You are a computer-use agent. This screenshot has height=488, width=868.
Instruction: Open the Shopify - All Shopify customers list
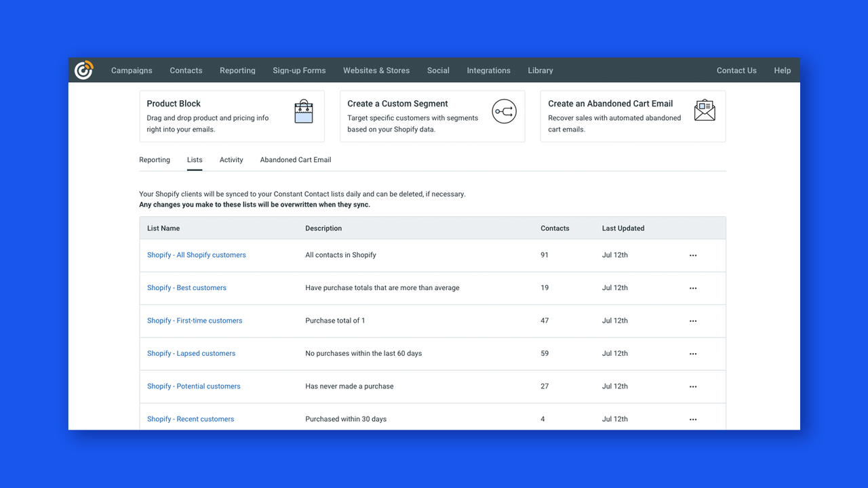tap(197, 255)
